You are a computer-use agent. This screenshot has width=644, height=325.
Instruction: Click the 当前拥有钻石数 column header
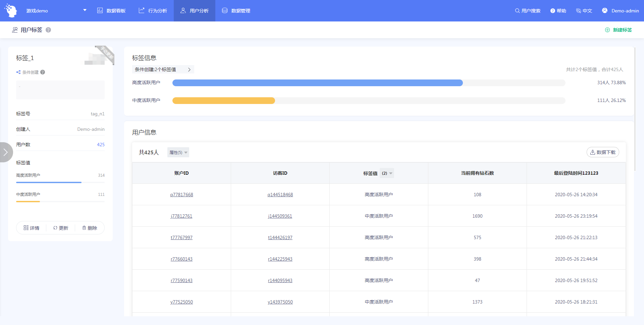[x=477, y=173]
